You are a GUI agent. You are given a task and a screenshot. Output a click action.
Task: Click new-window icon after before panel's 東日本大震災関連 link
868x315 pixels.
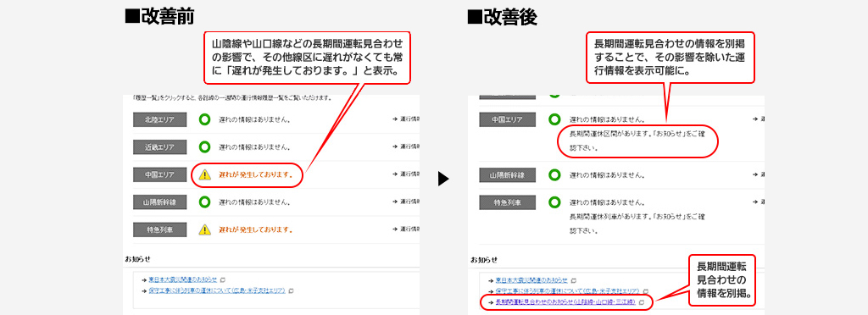pos(223,280)
